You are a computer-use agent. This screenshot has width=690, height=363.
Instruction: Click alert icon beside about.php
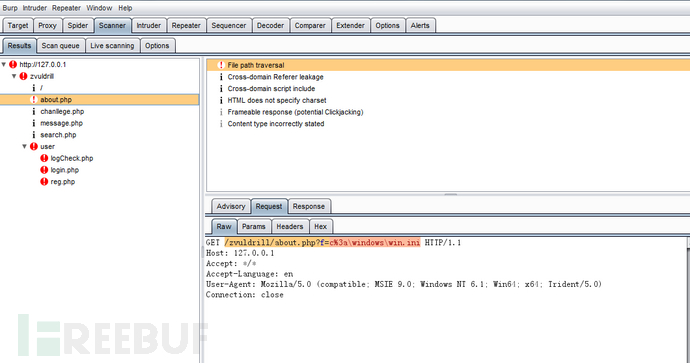click(34, 99)
